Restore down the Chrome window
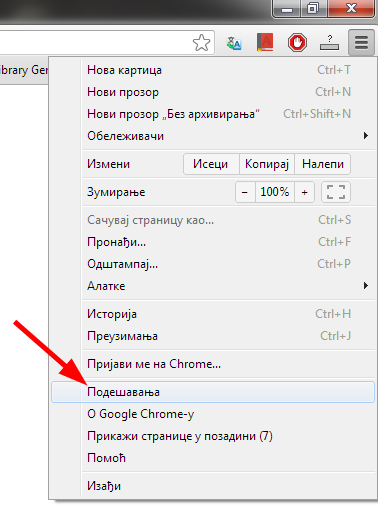378x528 pixels. [313, 9]
